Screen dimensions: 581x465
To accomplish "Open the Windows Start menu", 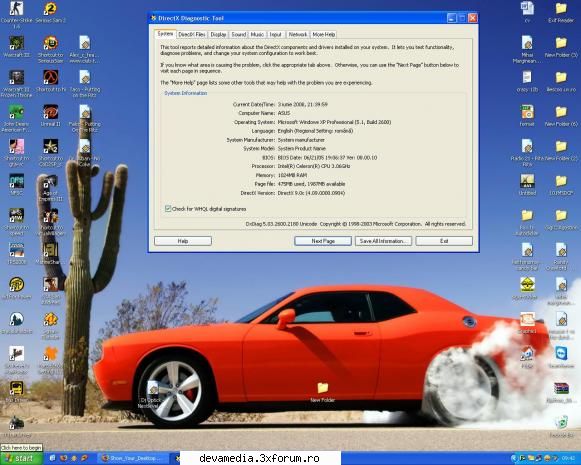I will pyautogui.click(x=21, y=458).
